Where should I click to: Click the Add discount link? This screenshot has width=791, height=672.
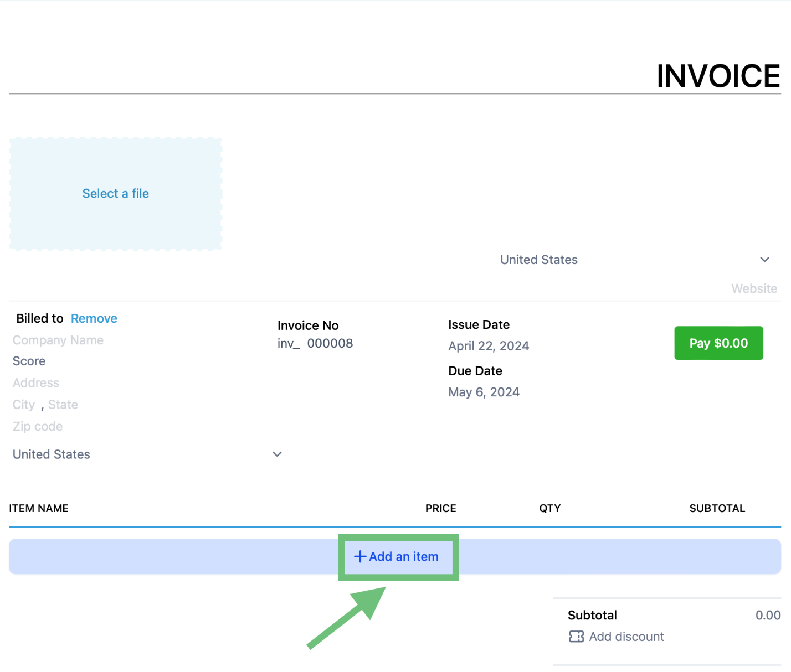626,637
